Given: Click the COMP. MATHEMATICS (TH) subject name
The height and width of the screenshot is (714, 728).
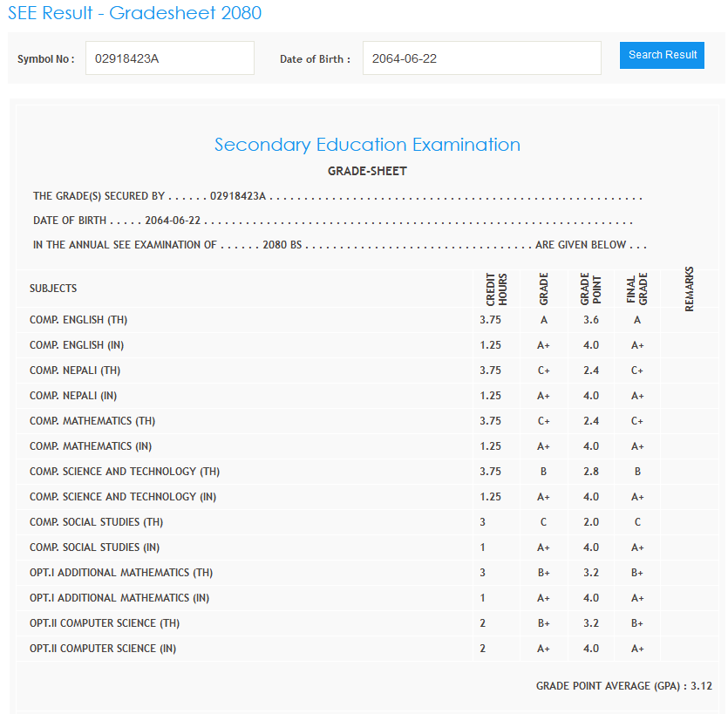Looking at the screenshot, I should click(x=92, y=421).
